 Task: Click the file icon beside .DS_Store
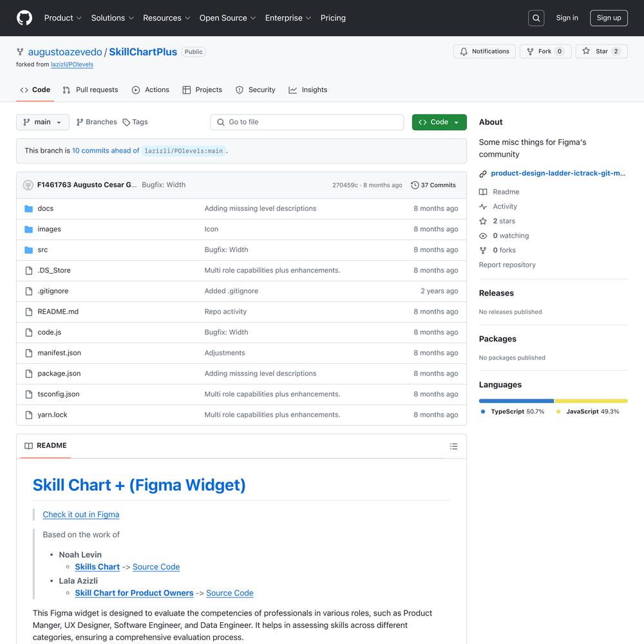29,270
